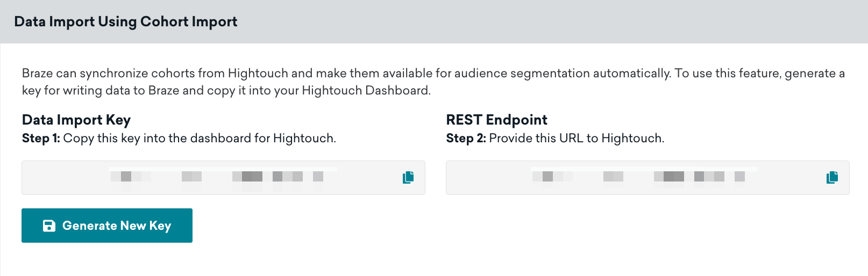The width and height of the screenshot is (868, 276).
Task: Click the floppy disk icon on Generate New Key
Action: [x=49, y=226]
